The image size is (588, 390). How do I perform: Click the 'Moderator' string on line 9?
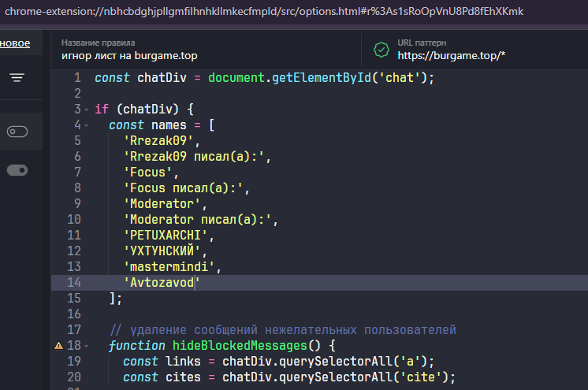[162, 203]
